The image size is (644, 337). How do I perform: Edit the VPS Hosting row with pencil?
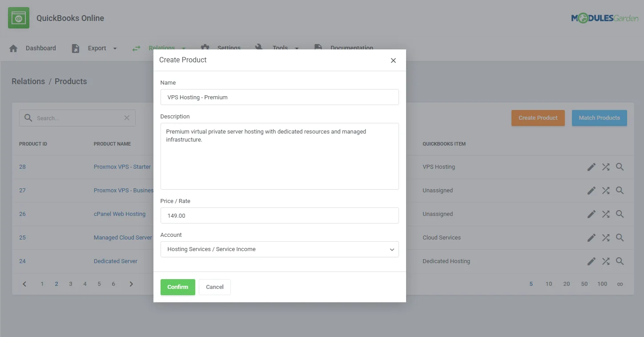(x=592, y=167)
